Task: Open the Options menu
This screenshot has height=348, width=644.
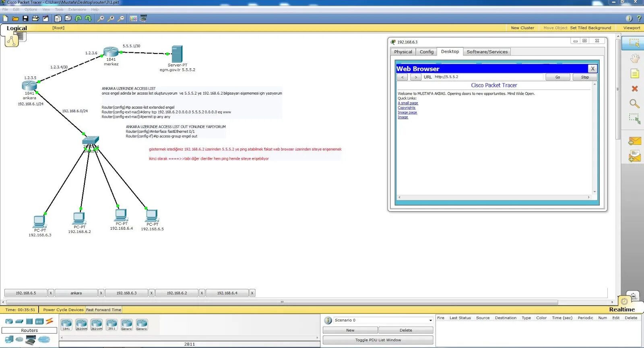Action: [x=31, y=9]
